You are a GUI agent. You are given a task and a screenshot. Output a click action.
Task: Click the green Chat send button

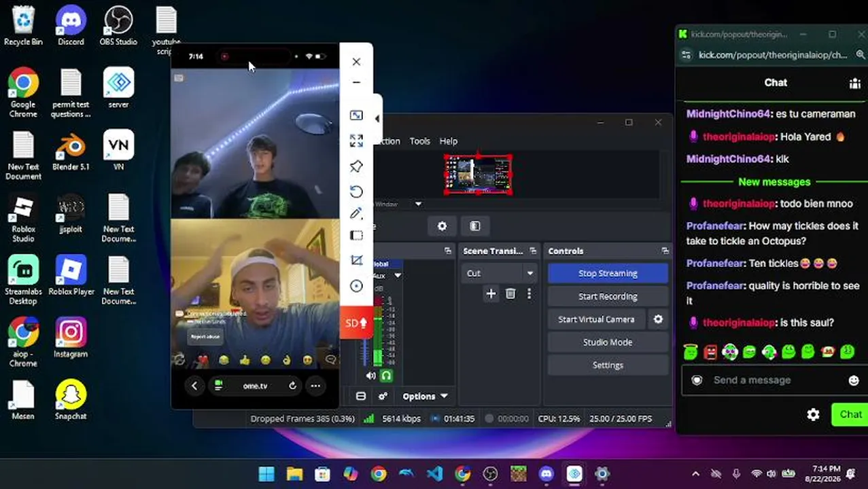click(x=850, y=414)
